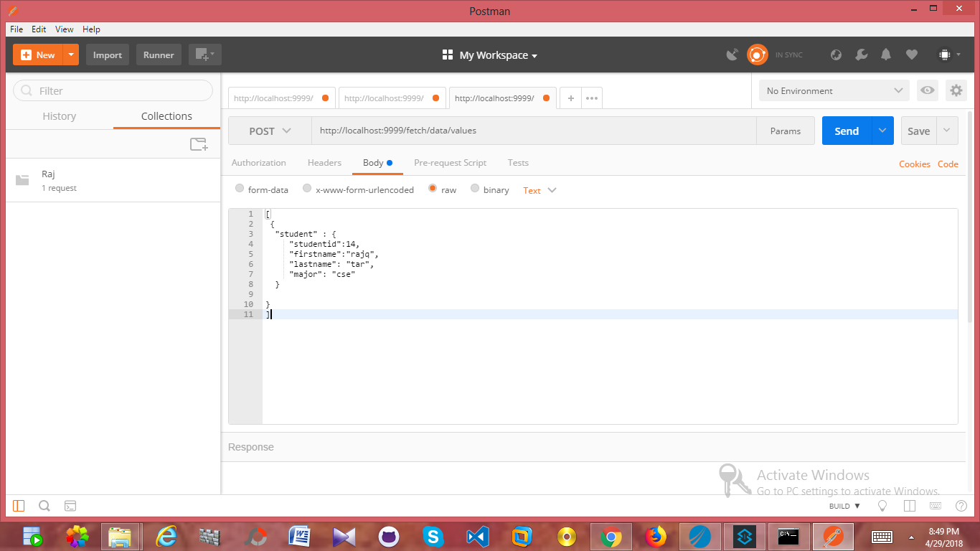Open the tab options ellipsis menu
Screen dimensions: 980x551
592,98
